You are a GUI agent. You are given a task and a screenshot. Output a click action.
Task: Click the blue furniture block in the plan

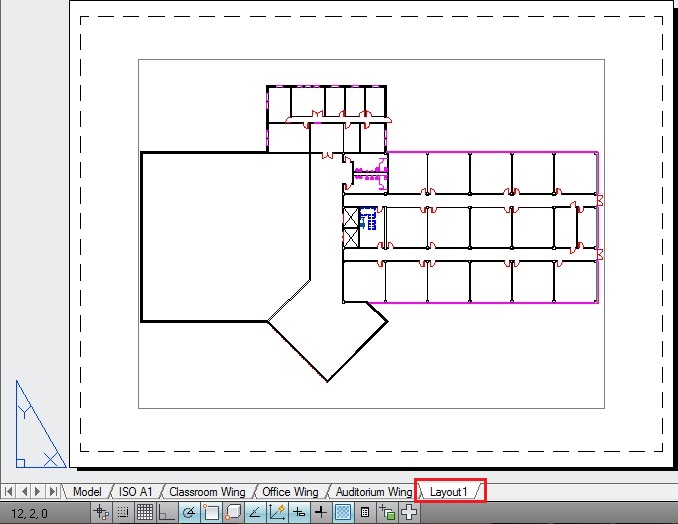pos(368,218)
